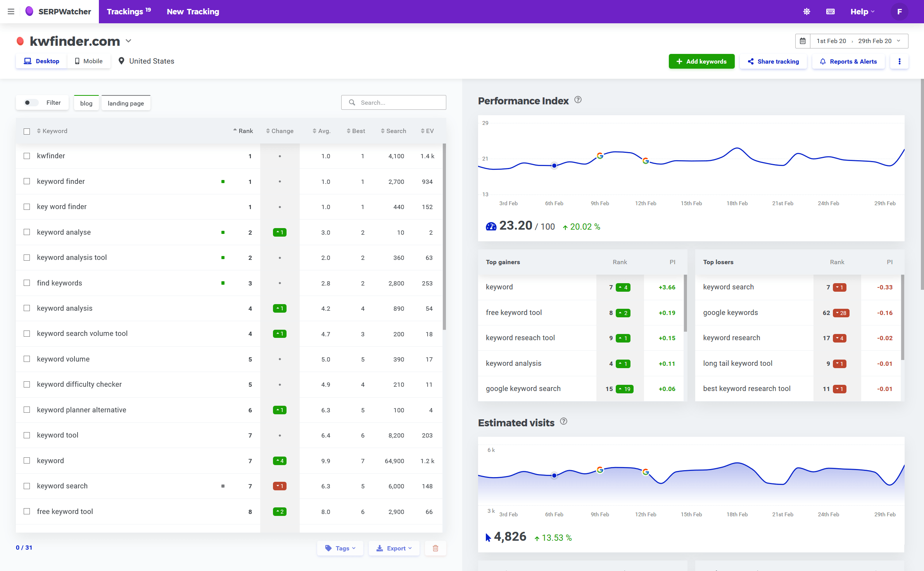Click the three-dot more options icon
Screen dimensions: 924x571
900,61
